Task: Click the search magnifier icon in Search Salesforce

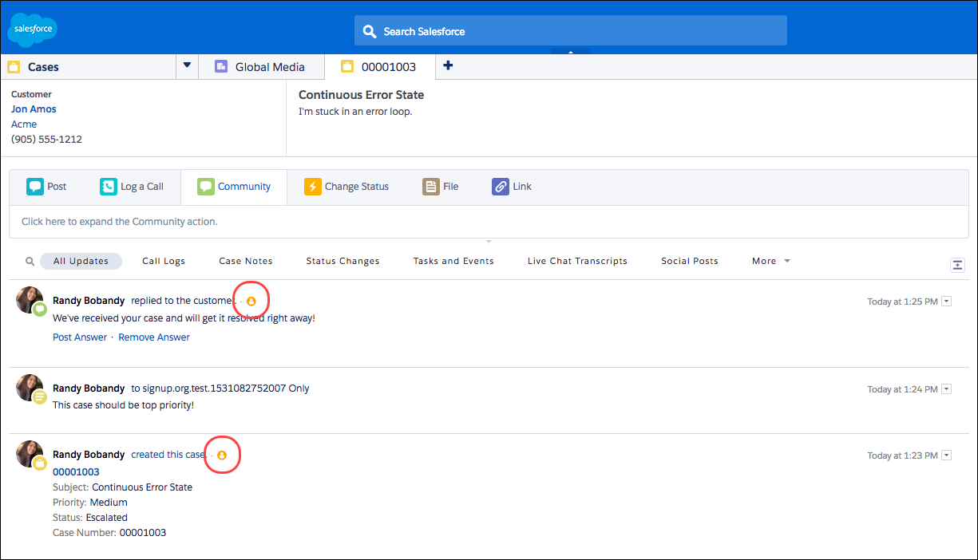Action: (369, 31)
